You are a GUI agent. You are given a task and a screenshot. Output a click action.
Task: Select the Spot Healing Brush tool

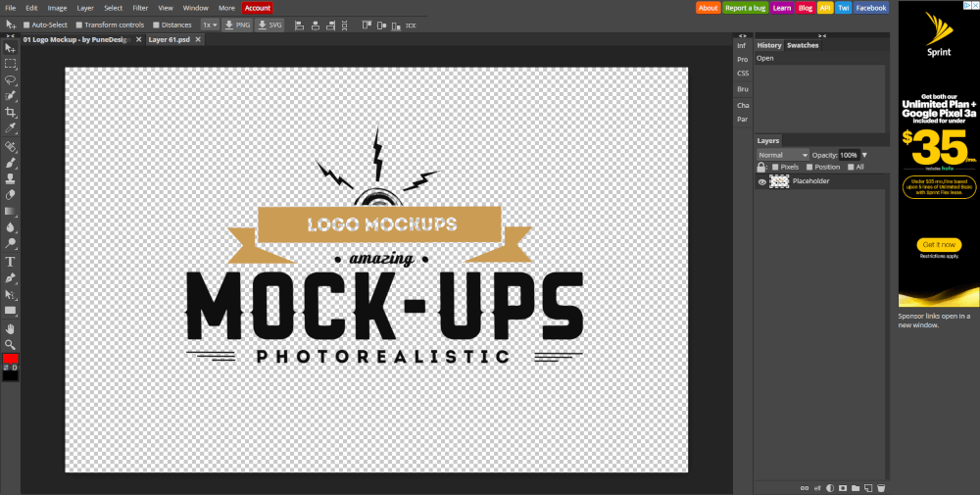click(10, 147)
